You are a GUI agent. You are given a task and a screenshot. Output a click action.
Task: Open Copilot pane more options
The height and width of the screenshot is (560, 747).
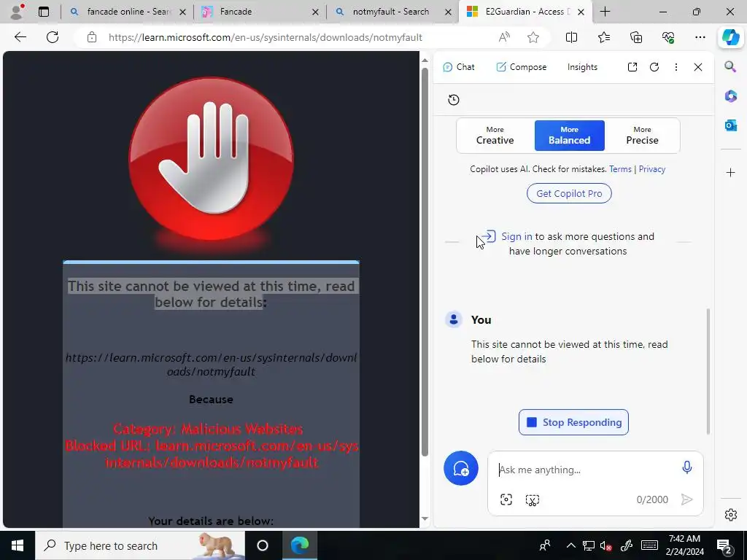coord(676,67)
